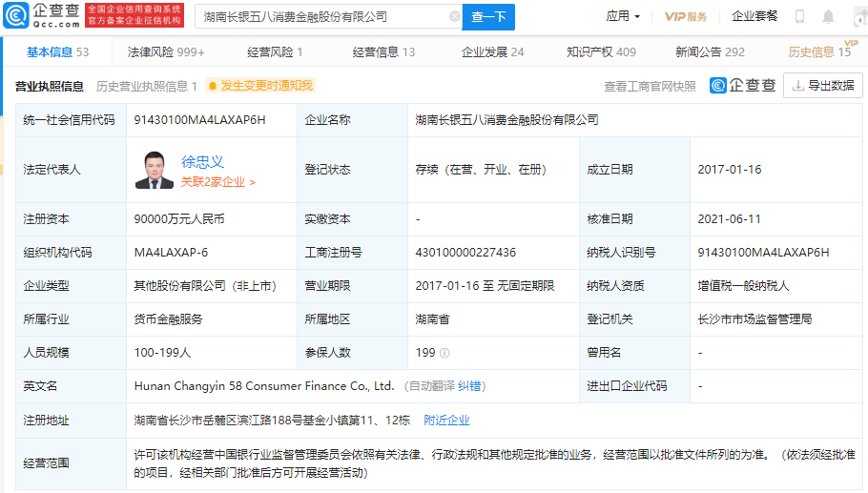Open 历史营业执照信息 1
Screen dimensions: 868x493
pyautogui.click(x=147, y=87)
